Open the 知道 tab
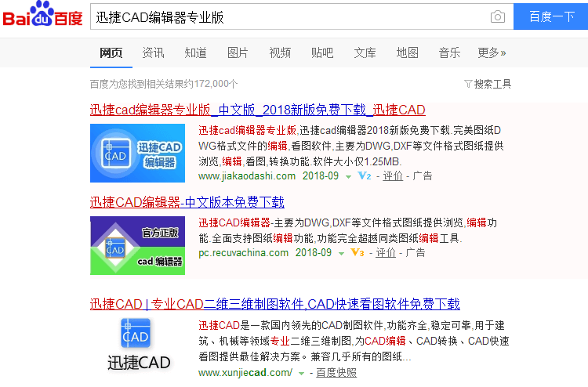The height and width of the screenshot is (387, 588). pos(195,52)
